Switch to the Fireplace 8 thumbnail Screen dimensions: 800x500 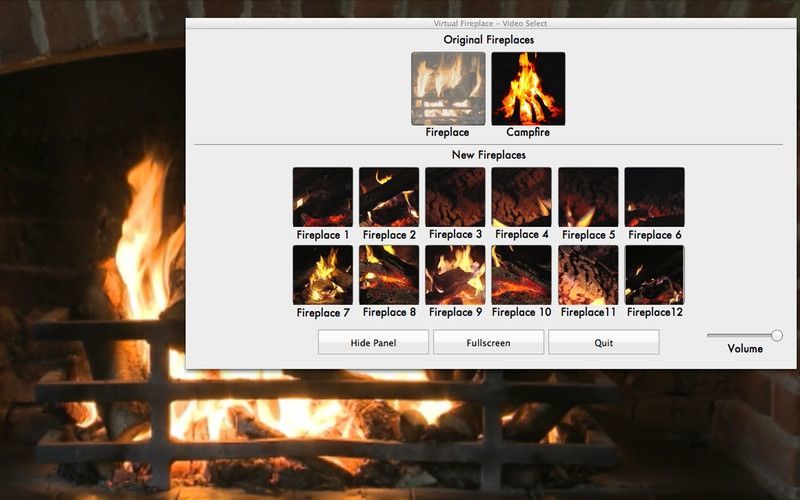389,275
